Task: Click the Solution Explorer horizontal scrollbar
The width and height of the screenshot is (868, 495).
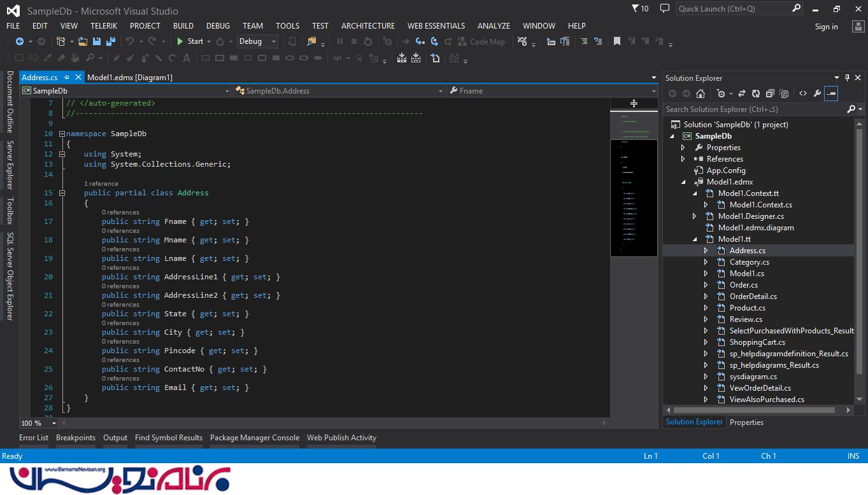Action: tap(754, 410)
